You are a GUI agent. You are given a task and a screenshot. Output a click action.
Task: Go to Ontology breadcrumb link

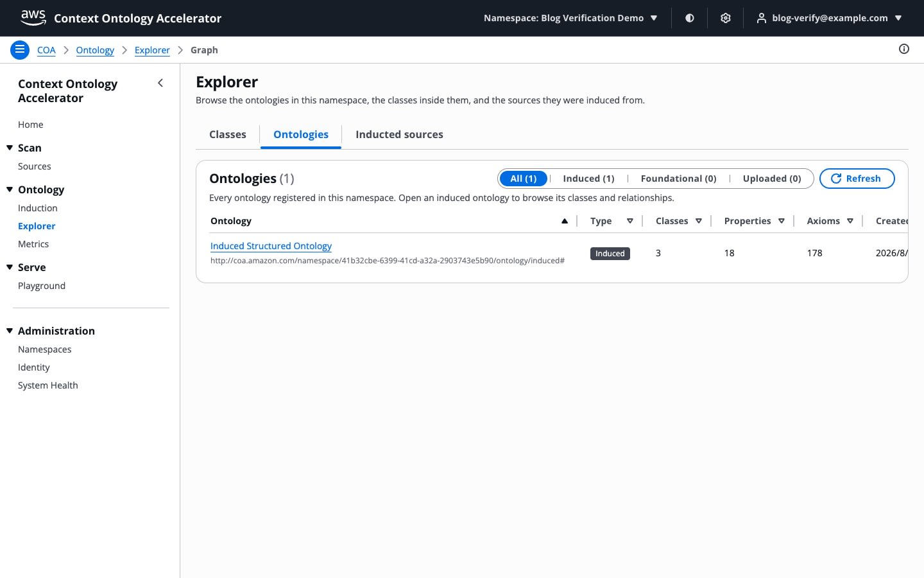(95, 50)
